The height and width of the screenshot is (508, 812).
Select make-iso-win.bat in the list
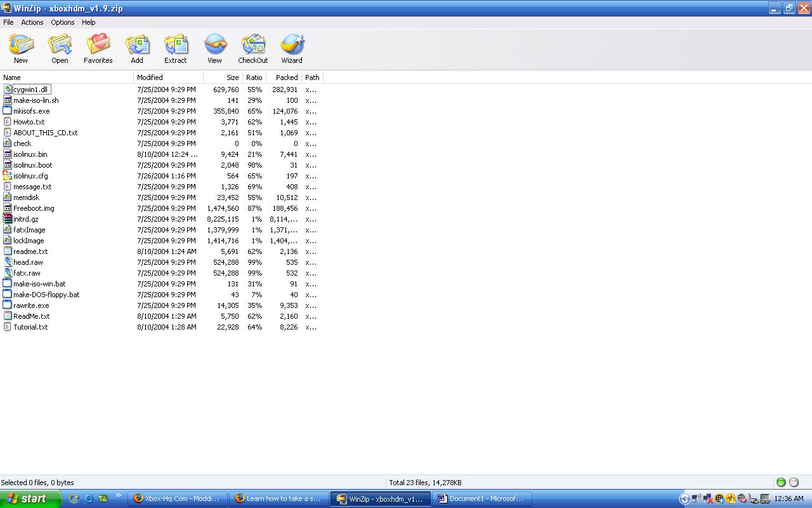(39, 284)
